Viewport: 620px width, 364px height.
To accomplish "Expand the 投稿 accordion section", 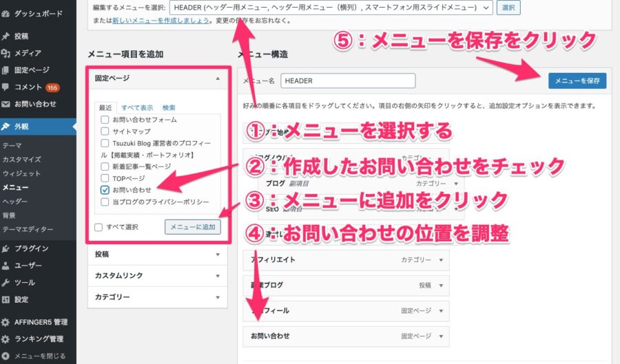I will point(157,255).
